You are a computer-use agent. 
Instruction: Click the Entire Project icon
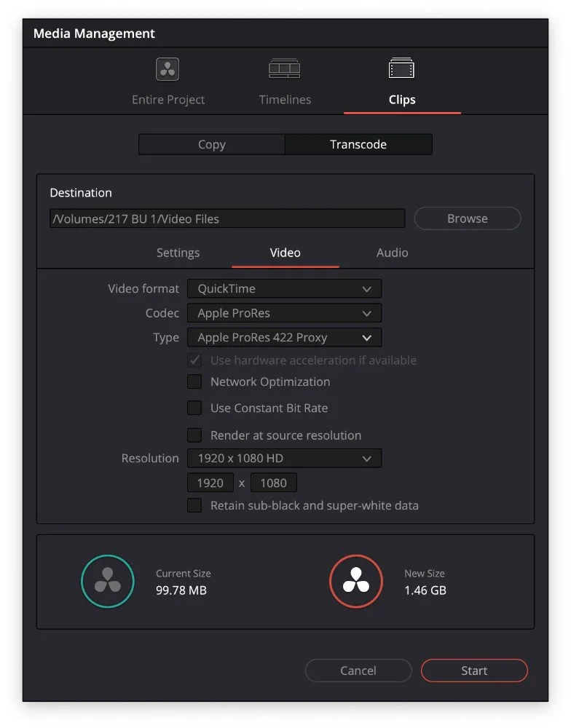[168, 69]
